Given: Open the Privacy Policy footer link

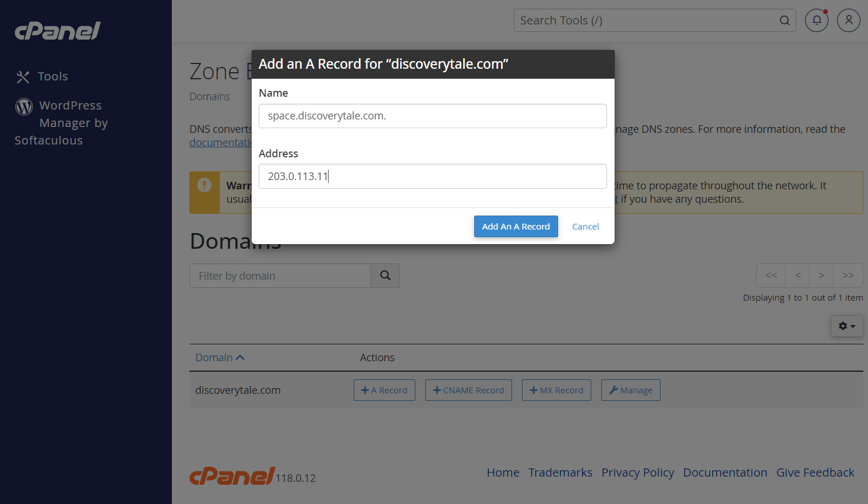Looking at the screenshot, I should [x=638, y=473].
